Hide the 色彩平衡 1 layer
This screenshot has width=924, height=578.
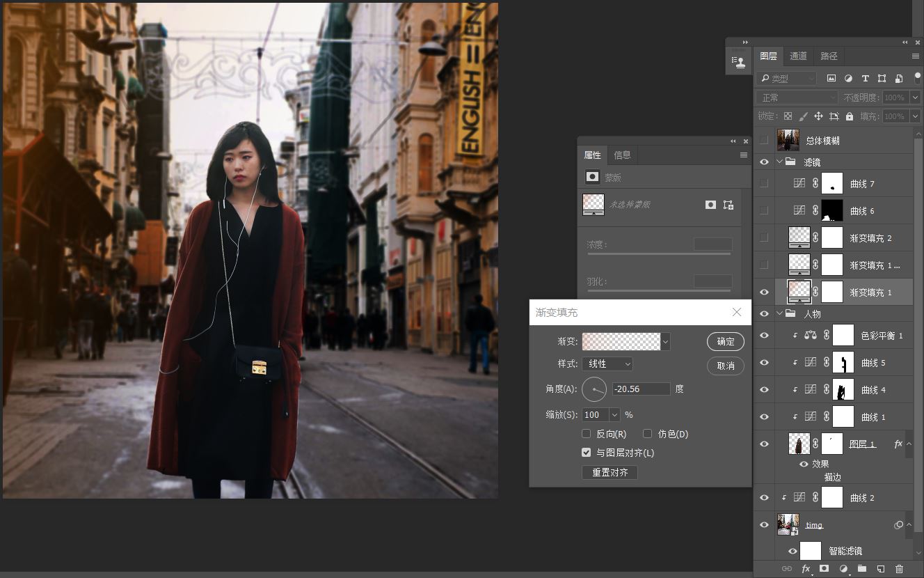click(764, 336)
